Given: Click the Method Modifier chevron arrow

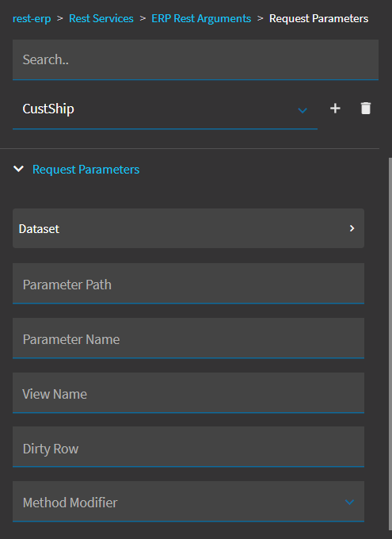Looking at the screenshot, I should 349,503.
